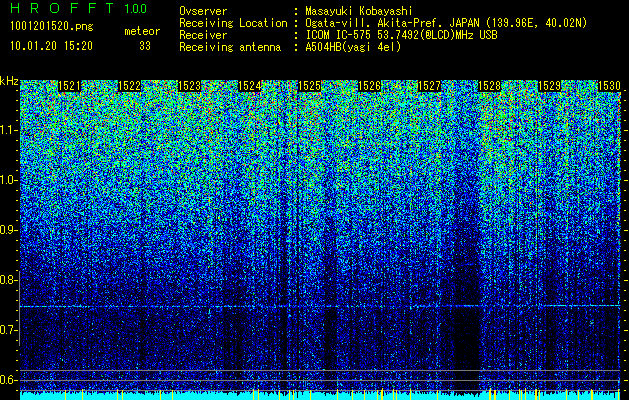This screenshot has width=629, height=400.
Task: Click the 0.9 frequency axis label
Action: [x=8, y=230]
